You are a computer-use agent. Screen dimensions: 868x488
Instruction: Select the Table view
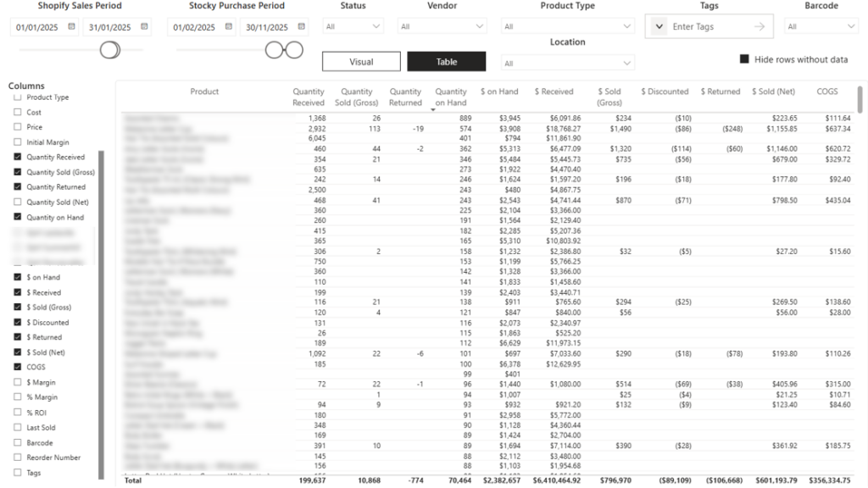point(446,62)
